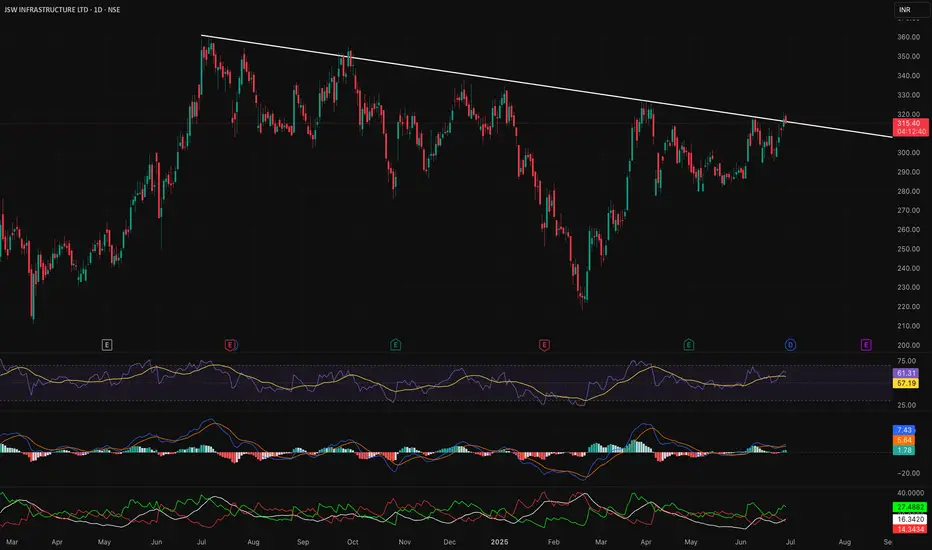This screenshot has height=550, width=932.
Task: Open the red E earnings marker near Aug 2024
Action: coord(231,345)
